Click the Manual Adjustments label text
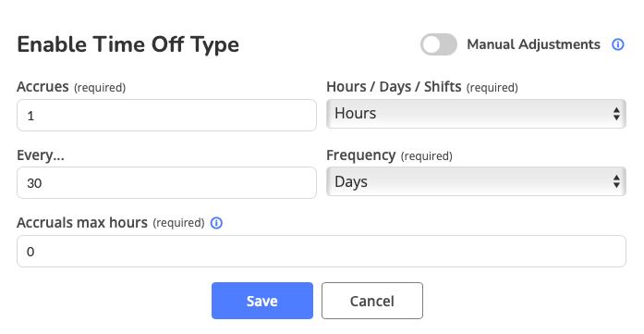644x334 pixels. pyautogui.click(x=533, y=44)
